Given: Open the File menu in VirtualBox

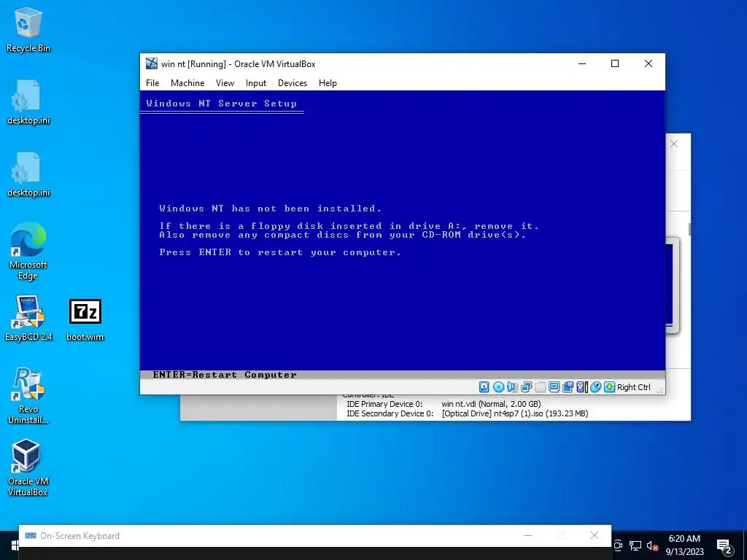Looking at the screenshot, I should coord(152,83).
